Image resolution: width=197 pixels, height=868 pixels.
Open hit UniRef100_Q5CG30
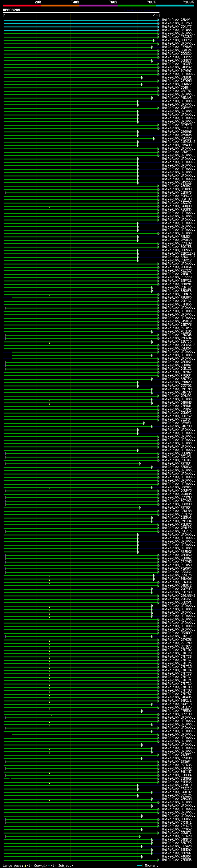coord(177,54)
